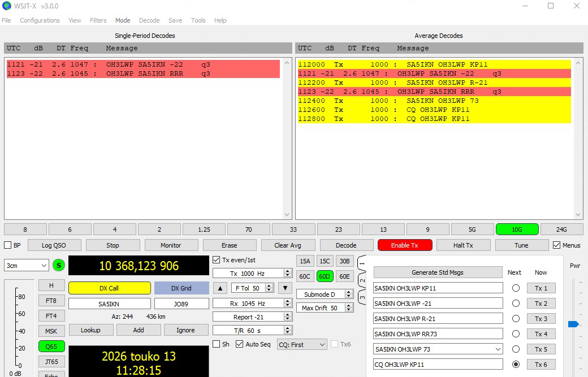588x377 pixels.
Task: Open the File menu
Action: pos(6,20)
